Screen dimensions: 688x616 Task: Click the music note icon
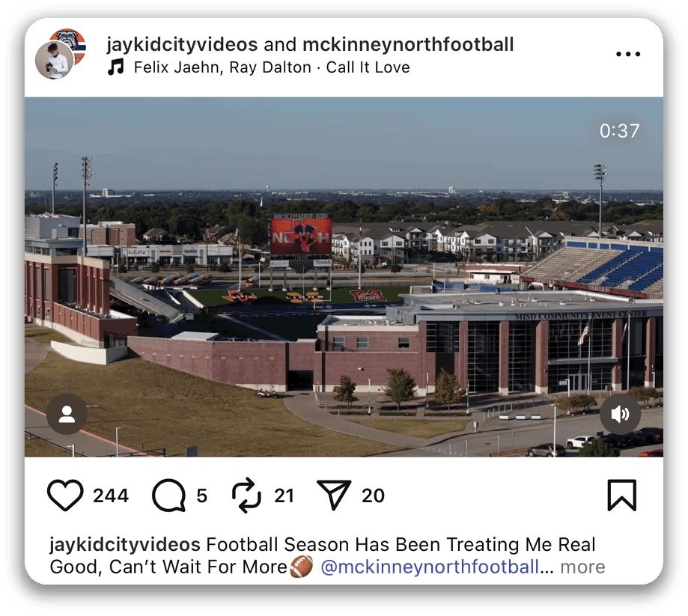pyautogui.click(x=116, y=67)
